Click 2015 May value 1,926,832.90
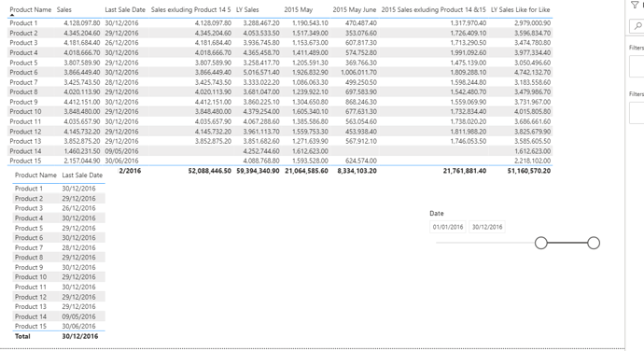 coord(310,72)
